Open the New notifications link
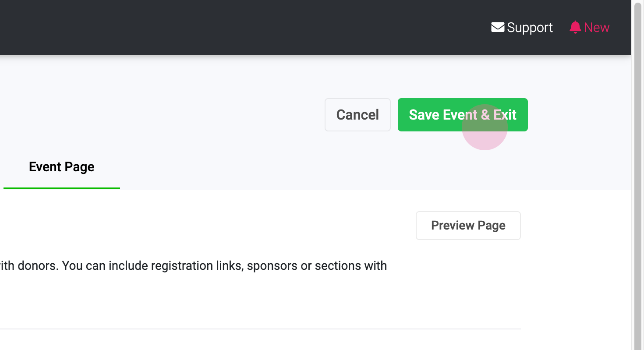Image resolution: width=644 pixels, height=350 pixels. coord(596,28)
